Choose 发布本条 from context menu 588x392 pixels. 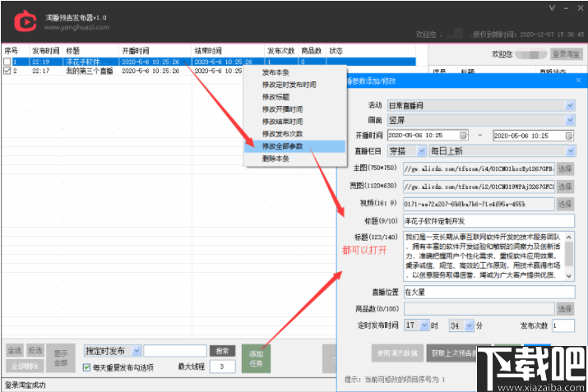pyautogui.click(x=275, y=72)
